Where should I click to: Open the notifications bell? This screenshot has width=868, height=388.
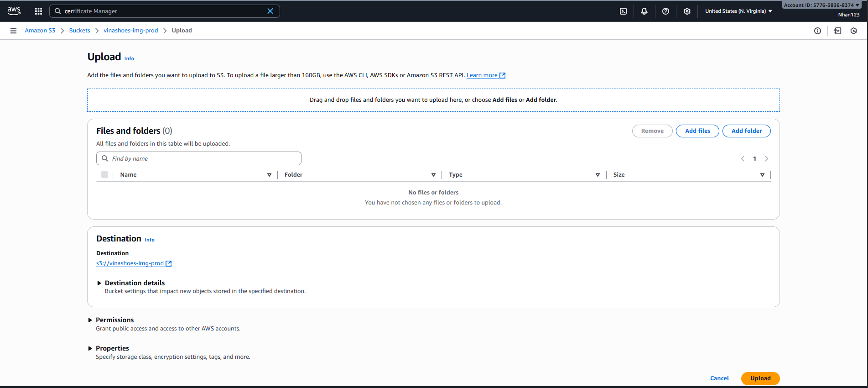click(644, 11)
